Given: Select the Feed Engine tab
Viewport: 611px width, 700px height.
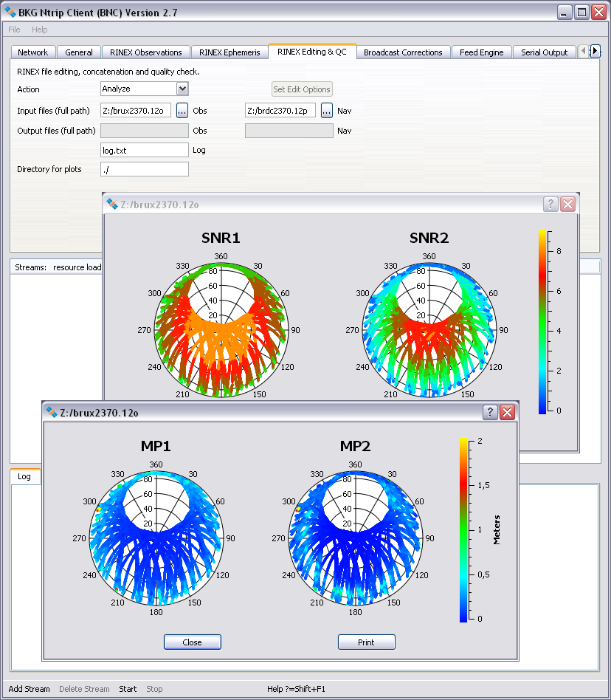Looking at the screenshot, I should pyautogui.click(x=481, y=52).
